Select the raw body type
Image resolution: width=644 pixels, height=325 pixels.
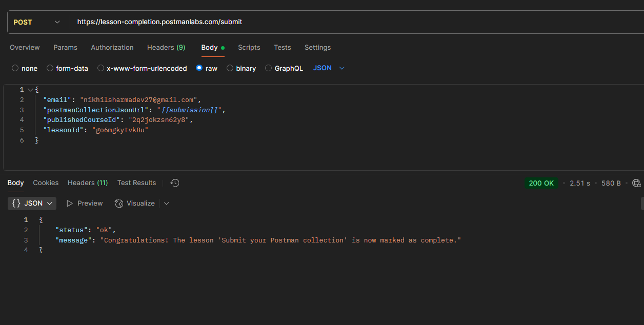click(x=207, y=68)
